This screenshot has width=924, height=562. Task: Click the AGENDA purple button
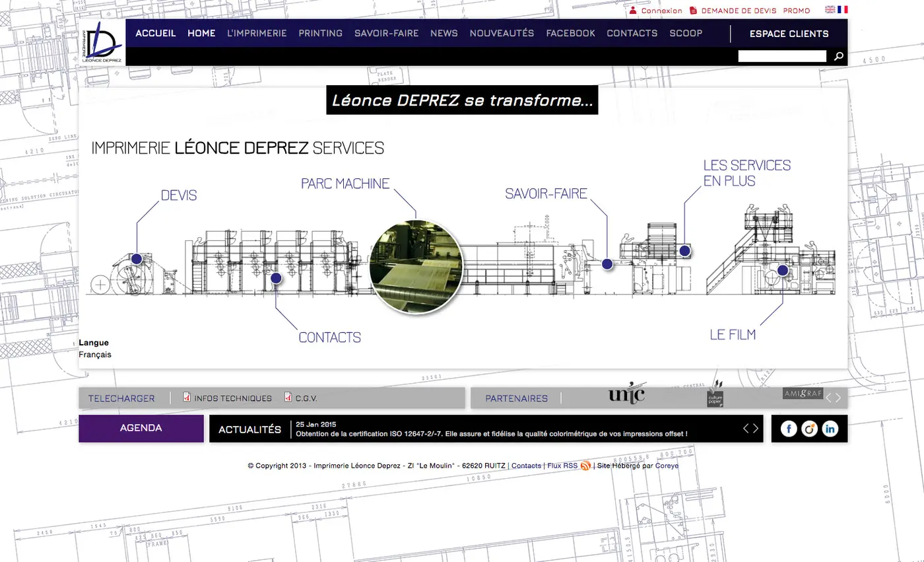pos(141,428)
